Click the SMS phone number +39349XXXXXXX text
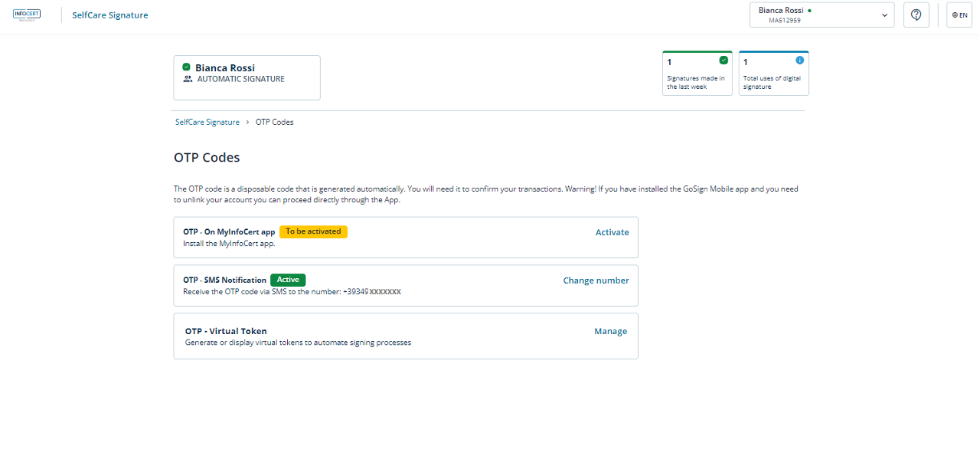This screenshot has width=980, height=469. (x=372, y=292)
